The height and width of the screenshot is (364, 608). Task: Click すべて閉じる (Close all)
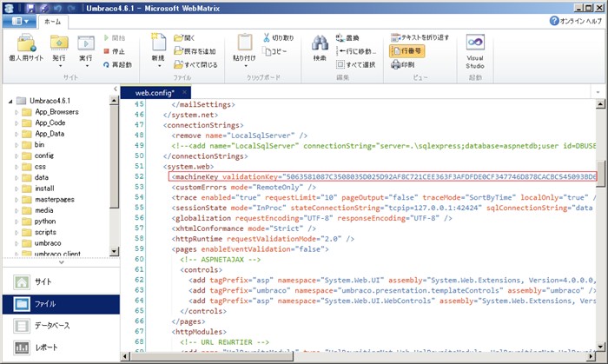(x=195, y=65)
